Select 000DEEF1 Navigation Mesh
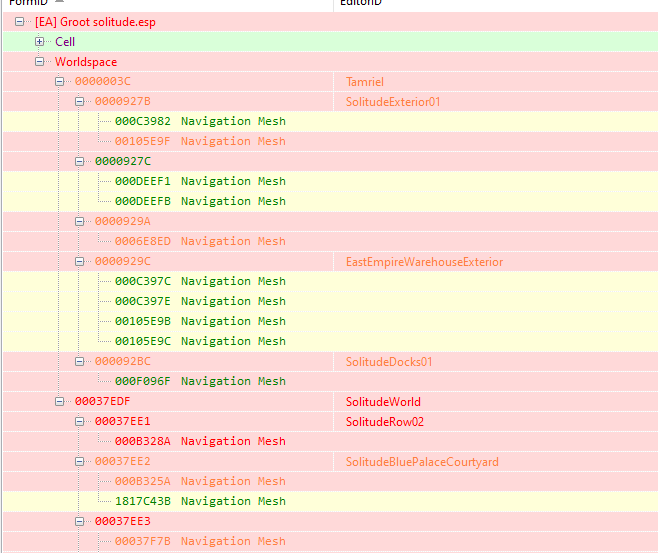 coord(200,181)
